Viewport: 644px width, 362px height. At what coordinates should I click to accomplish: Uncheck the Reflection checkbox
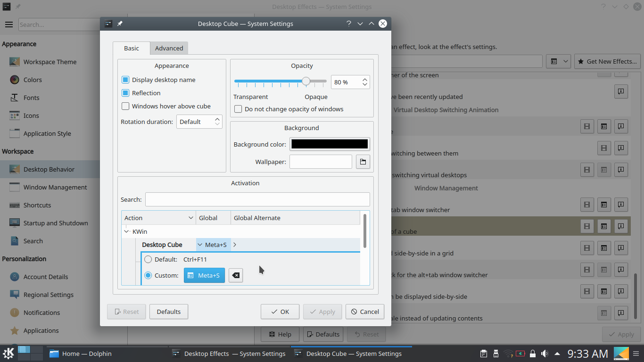click(x=125, y=93)
